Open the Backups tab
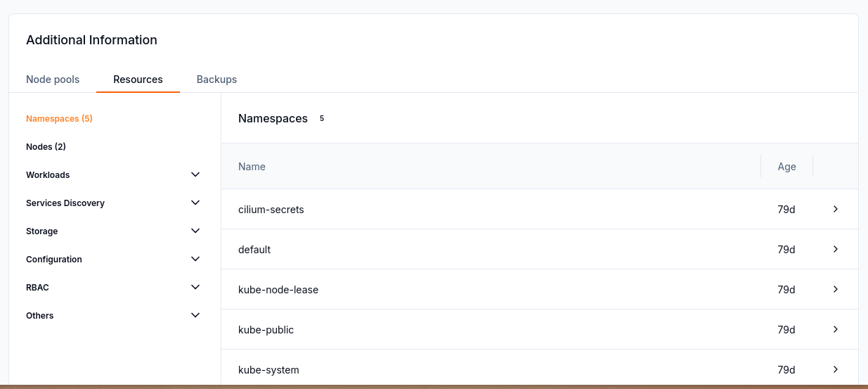The image size is (868, 389). coord(216,79)
